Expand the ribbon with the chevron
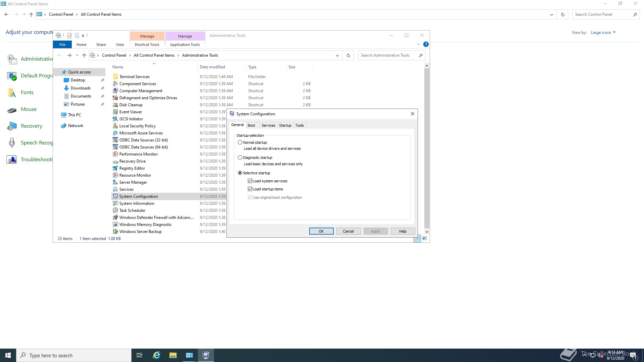Image resolution: width=644 pixels, height=362 pixels. pos(419,44)
